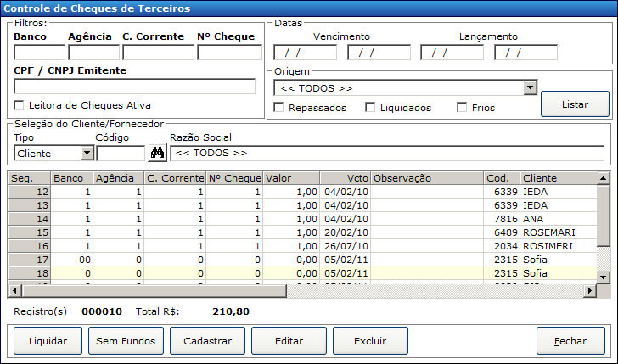Enable Leitora de Cheques Ativa checkbox
The height and width of the screenshot is (364, 618).
[19, 105]
